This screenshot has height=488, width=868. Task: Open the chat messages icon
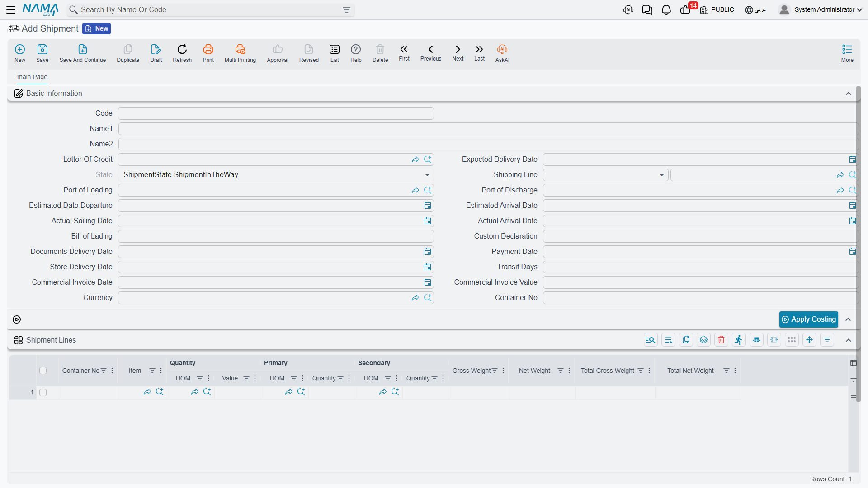coord(647,10)
